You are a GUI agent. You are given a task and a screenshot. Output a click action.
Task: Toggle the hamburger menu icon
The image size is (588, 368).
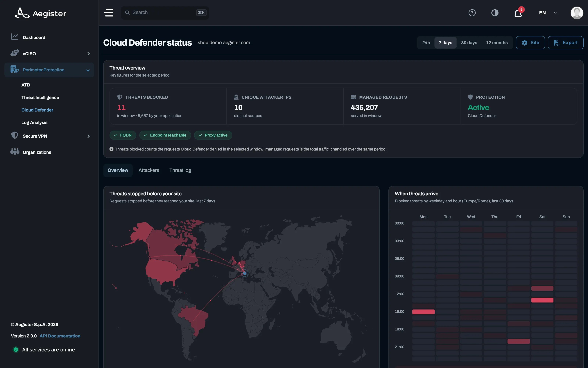[x=109, y=13]
